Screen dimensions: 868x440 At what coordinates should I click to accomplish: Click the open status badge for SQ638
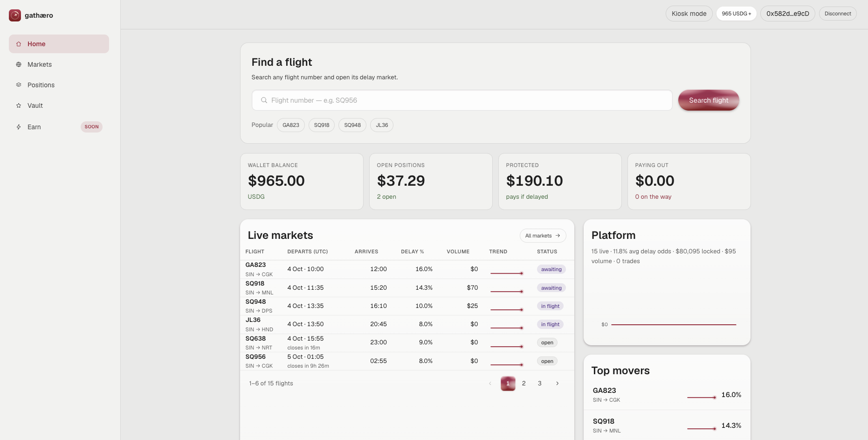547,342
